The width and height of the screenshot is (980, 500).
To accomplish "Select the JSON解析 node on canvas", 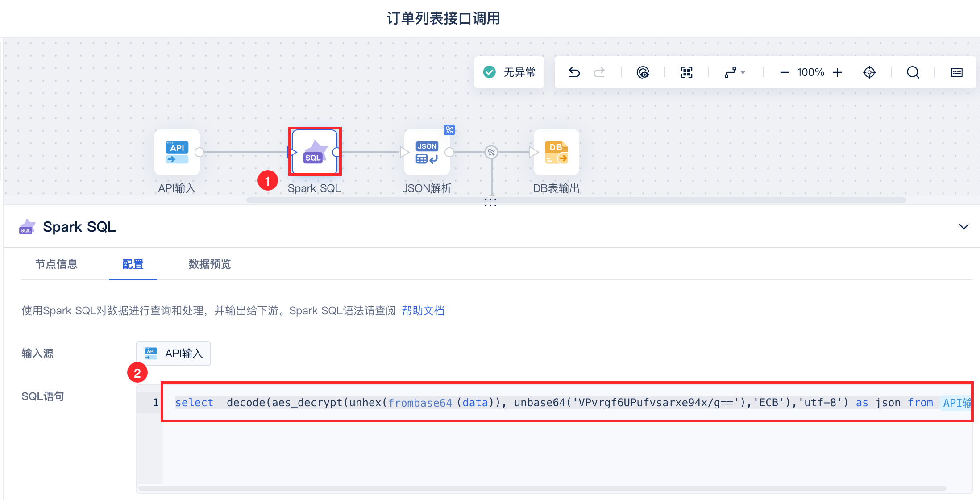I will [427, 152].
